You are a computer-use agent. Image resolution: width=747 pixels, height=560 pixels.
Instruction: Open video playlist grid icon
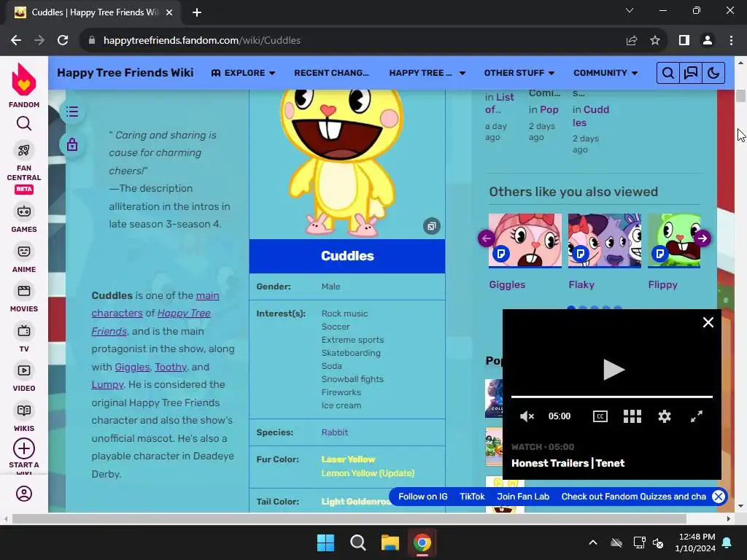(632, 416)
